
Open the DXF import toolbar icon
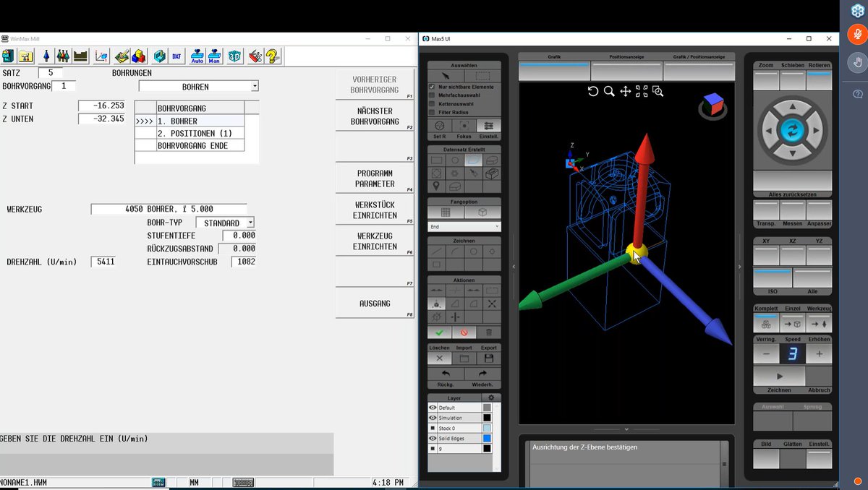pos(177,56)
